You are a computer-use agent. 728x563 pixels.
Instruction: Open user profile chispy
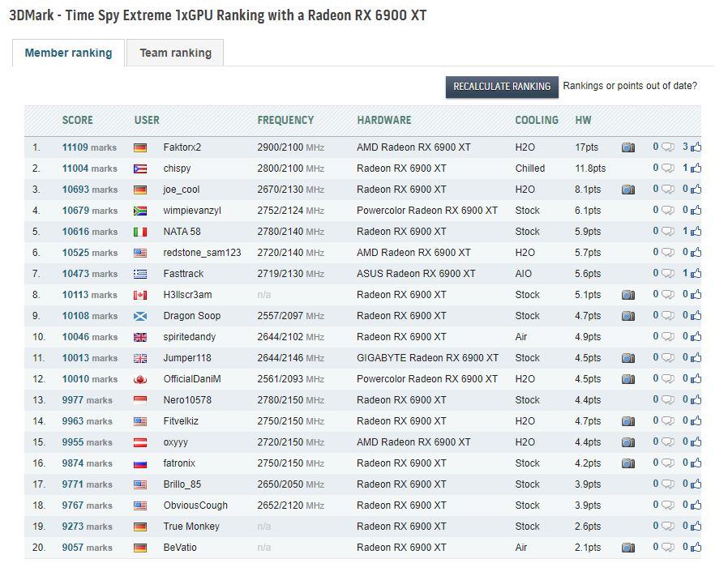tap(177, 168)
